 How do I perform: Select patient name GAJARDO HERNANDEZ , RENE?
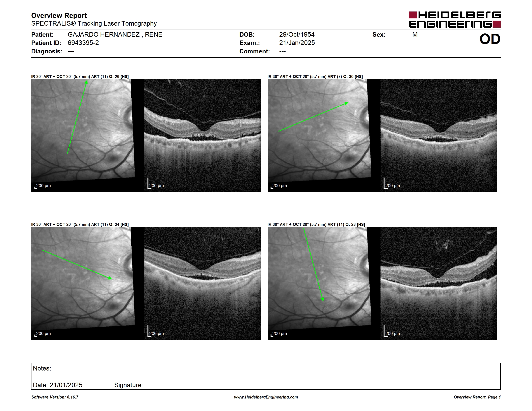pos(115,35)
